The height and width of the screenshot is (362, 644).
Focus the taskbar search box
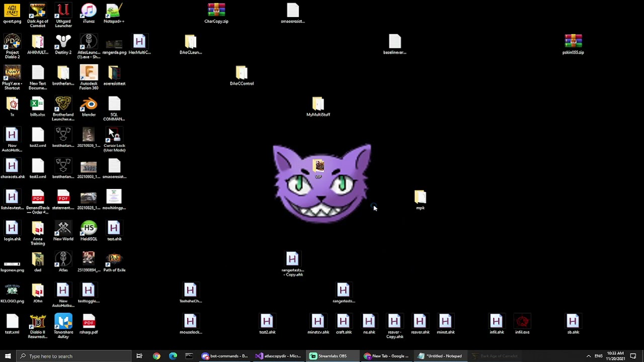pyautogui.click(x=73, y=356)
